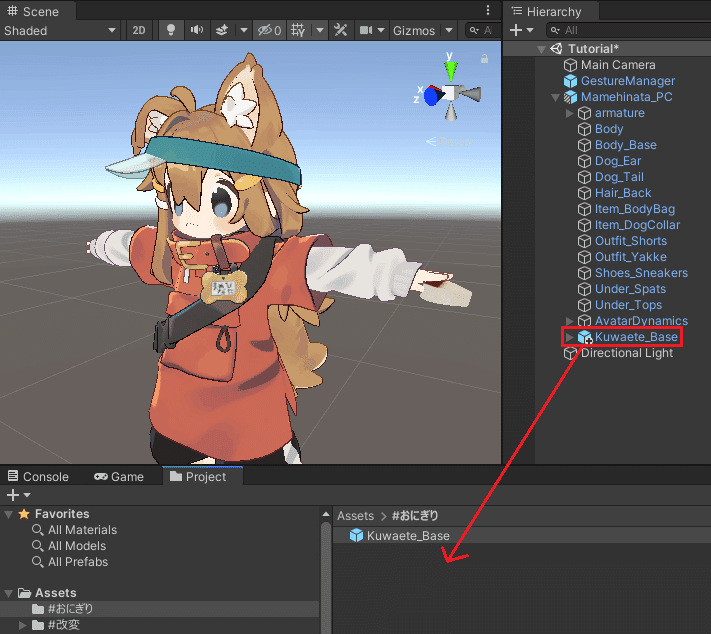Select Kuwaete_Base prefab icon in Hierarchy

[584, 337]
